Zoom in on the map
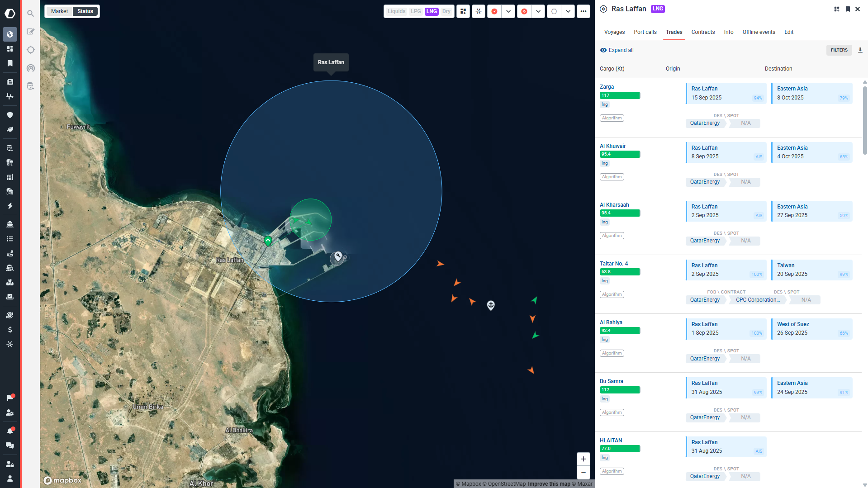This screenshot has height=488, width=868. coord(583,459)
